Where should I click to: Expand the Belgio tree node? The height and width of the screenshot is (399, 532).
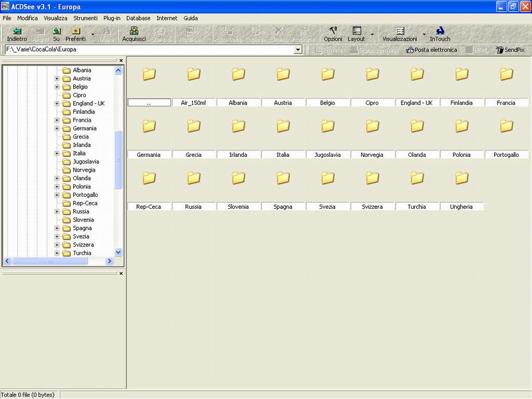coord(57,87)
